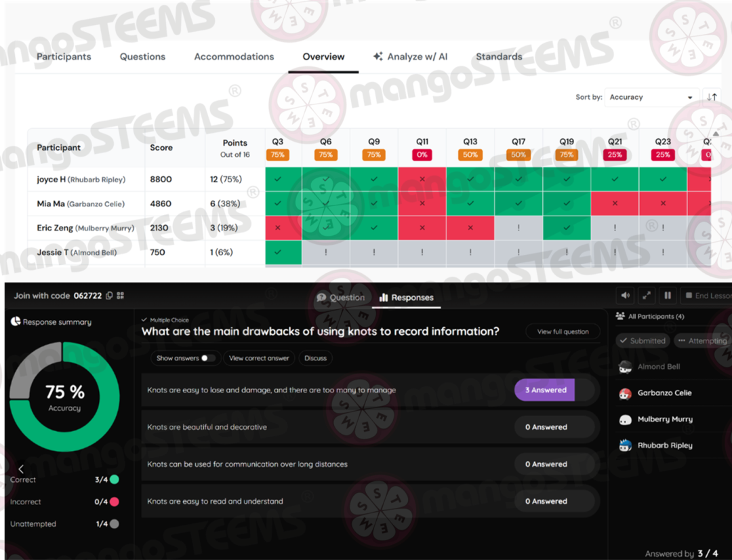The width and height of the screenshot is (732, 560).
Task: Select participant Garbanzo Celie in the list
Action: [x=664, y=393]
